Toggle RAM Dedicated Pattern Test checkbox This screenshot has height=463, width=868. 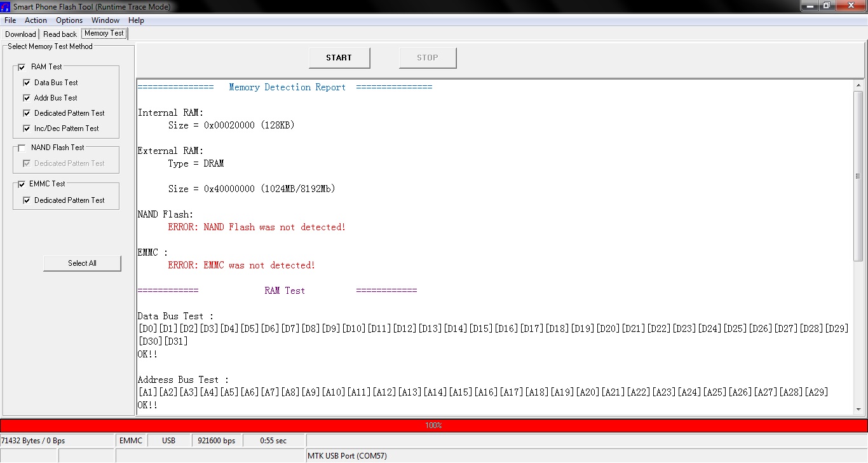coord(27,113)
